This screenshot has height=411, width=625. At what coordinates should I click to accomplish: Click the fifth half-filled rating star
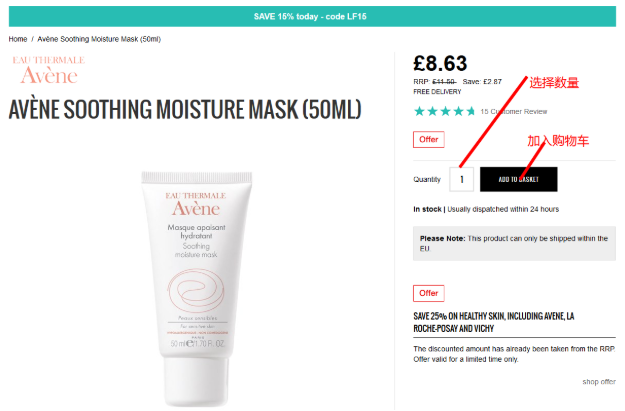point(471,111)
